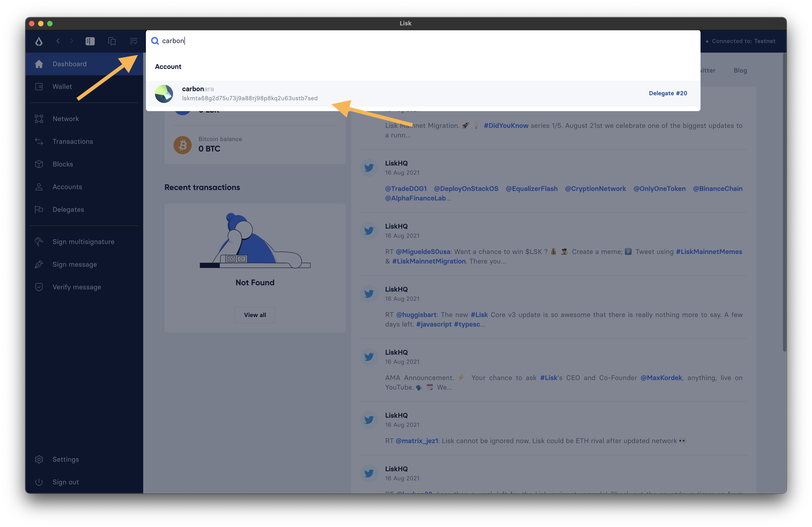
Task: Open the #javascript hashtag link
Action: 434,324
